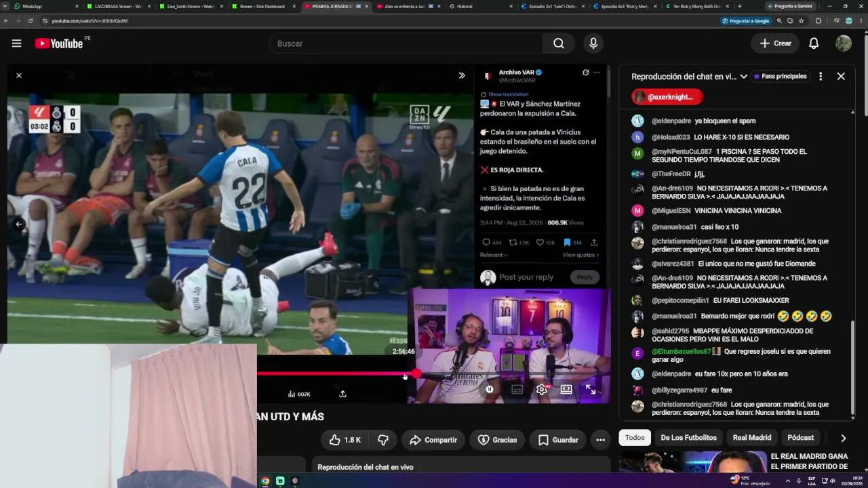Save video with Guardar button
The image size is (868, 488).
point(558,440)
